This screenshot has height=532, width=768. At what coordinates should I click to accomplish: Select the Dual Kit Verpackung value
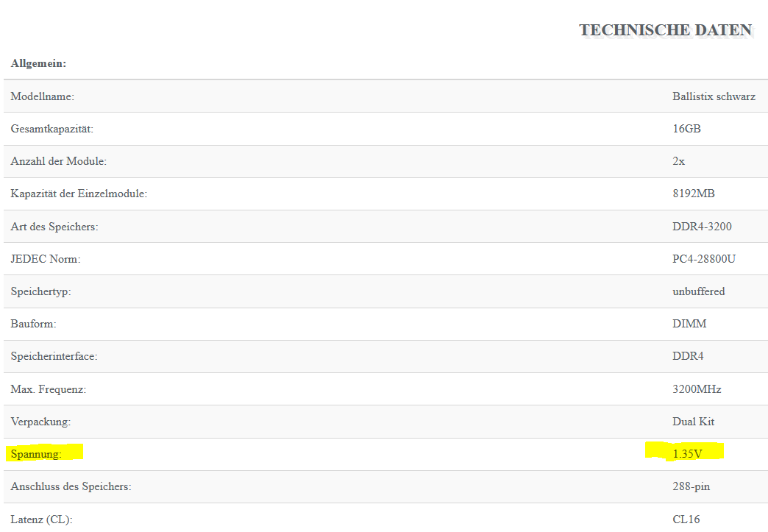[693, 422]
